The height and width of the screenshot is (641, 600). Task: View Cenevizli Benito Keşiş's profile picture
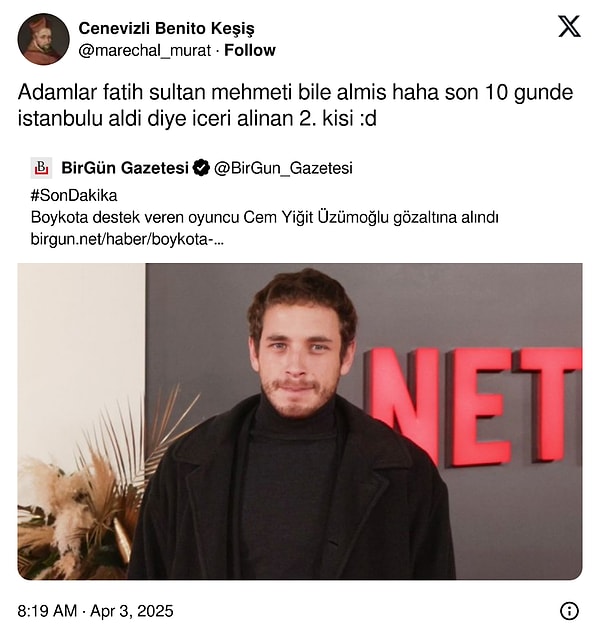43,39
